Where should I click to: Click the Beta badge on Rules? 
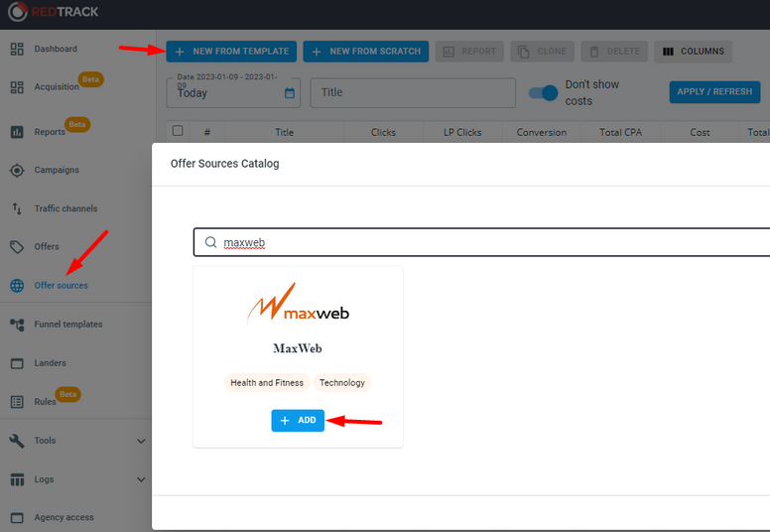[67, 394]
